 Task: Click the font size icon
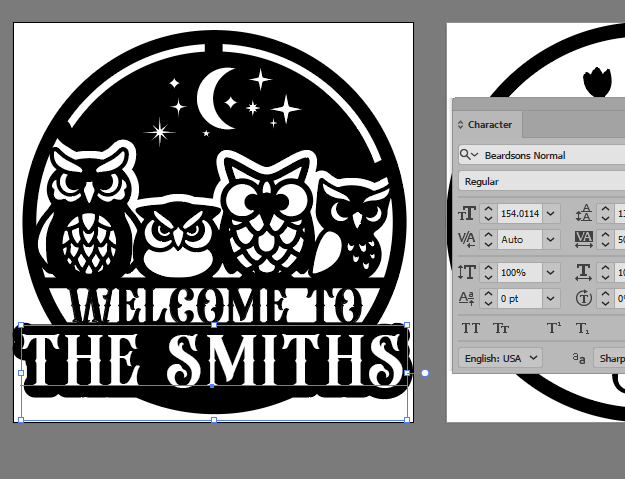[x=467, y=213]
